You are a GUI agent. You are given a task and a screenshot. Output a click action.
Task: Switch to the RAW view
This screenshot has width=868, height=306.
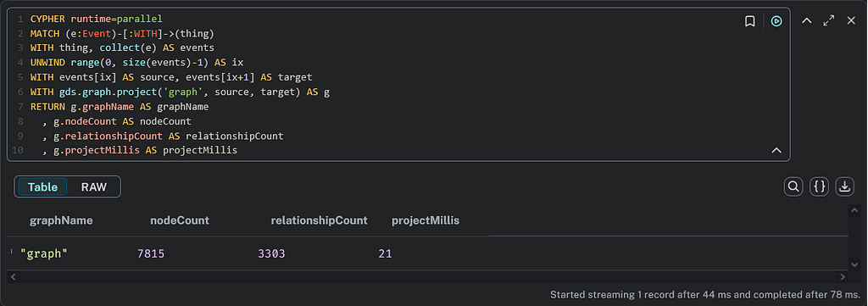click(x=93, y=187)
